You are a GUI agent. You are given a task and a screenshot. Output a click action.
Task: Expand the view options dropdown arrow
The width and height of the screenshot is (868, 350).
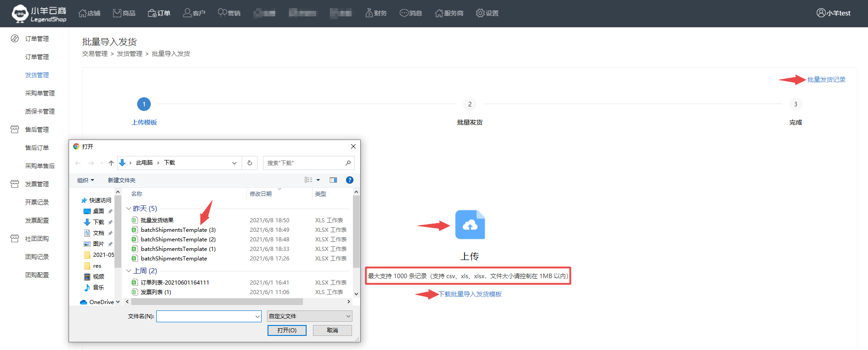[x=318, y=180]
